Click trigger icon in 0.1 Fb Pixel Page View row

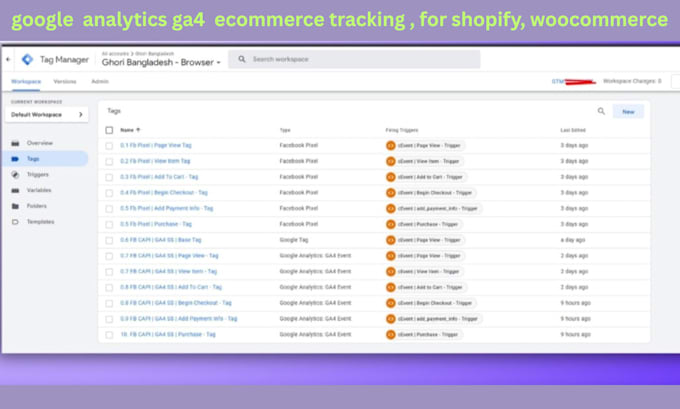pos(391,145)
